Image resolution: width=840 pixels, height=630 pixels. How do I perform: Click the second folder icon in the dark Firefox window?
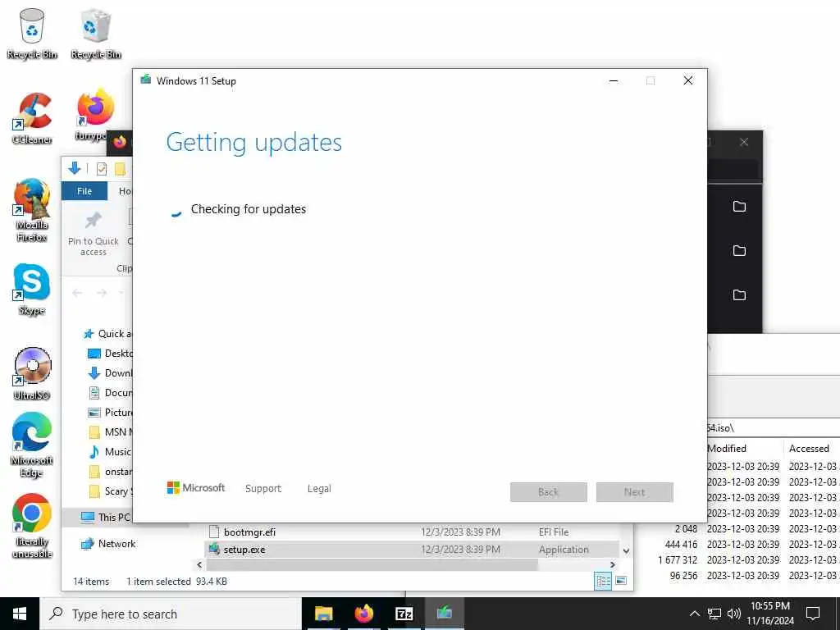tap(739, 251)
